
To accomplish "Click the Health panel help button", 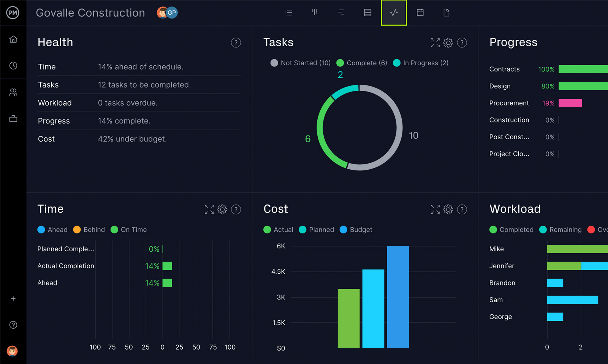I will pos(236,43).
